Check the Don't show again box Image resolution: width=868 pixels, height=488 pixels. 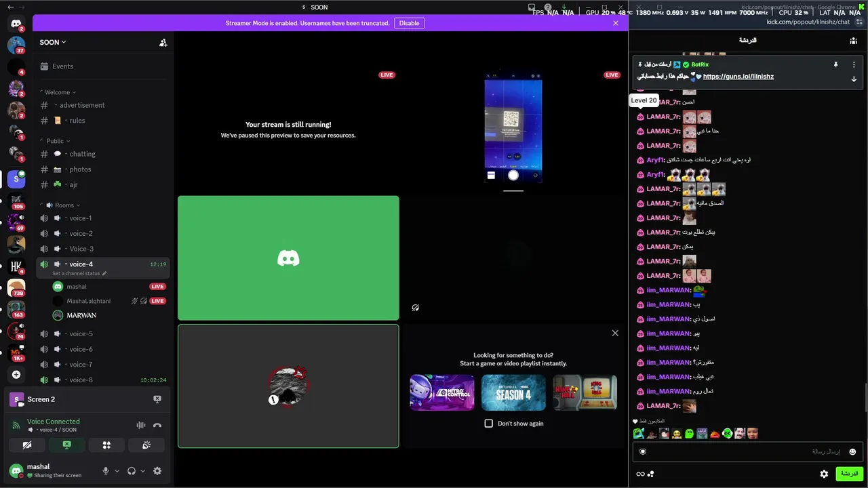point(488,424)
